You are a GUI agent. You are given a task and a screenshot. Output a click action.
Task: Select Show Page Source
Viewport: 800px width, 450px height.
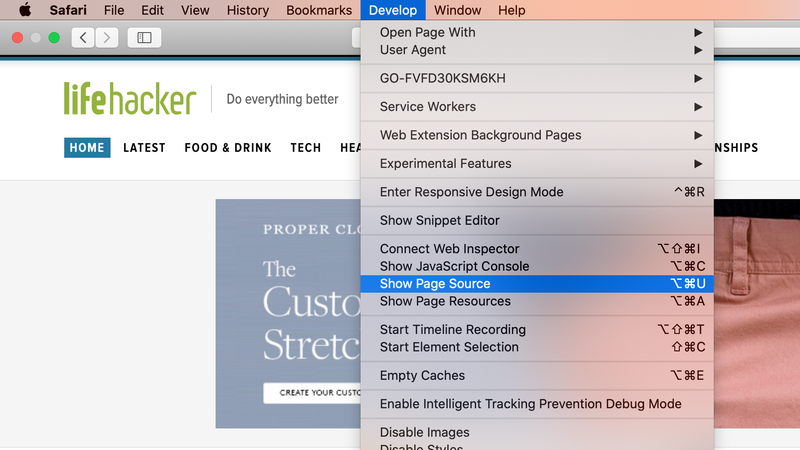537,284
